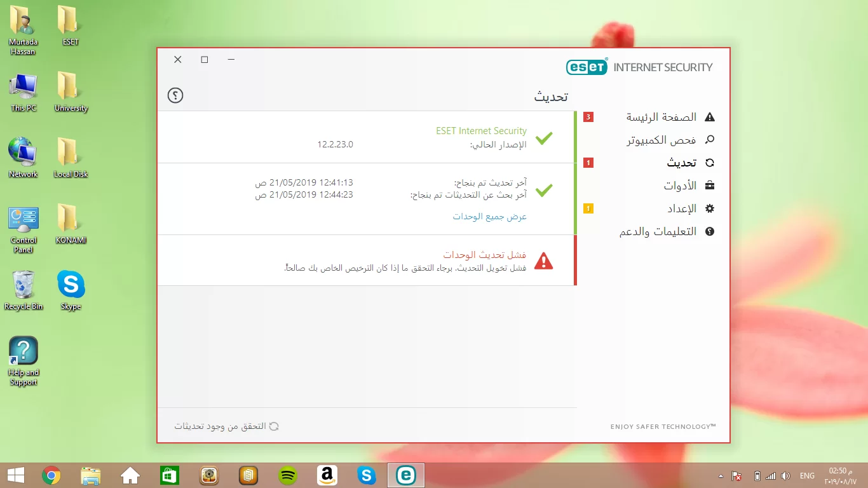Open the الصفحة الرئيسة (Home) section
Viewport: 868px width, 488px height.
click(661, 117)
